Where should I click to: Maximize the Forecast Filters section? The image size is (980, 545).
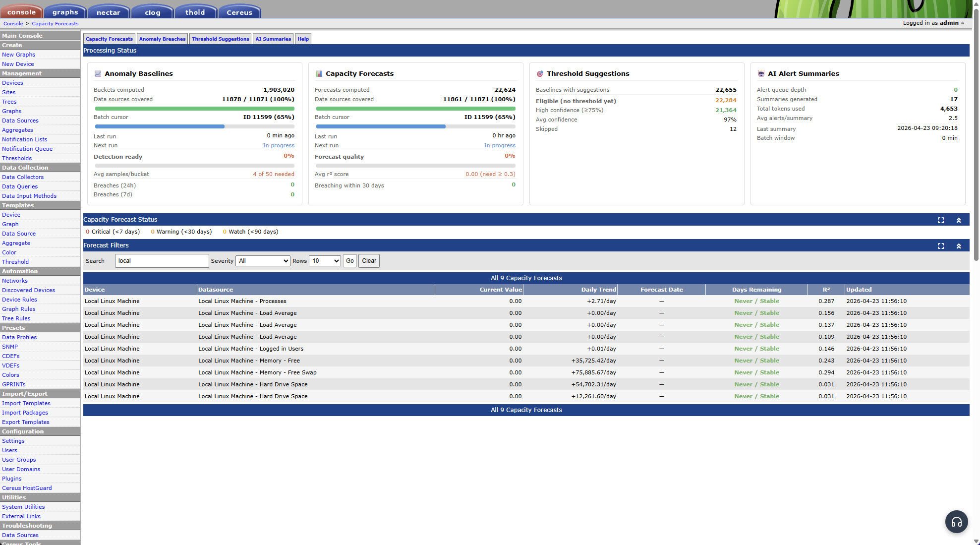click(941, 246)
